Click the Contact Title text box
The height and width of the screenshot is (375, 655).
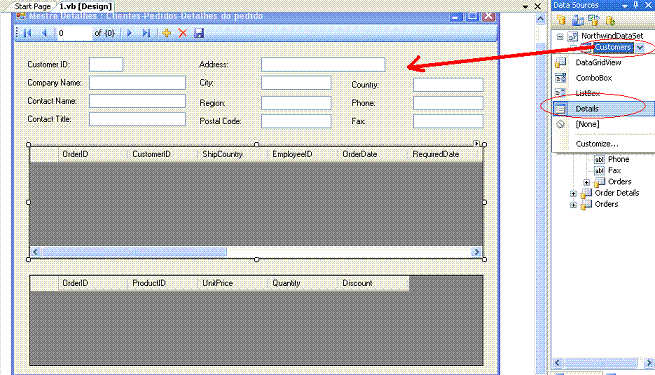tap(137, 119)
